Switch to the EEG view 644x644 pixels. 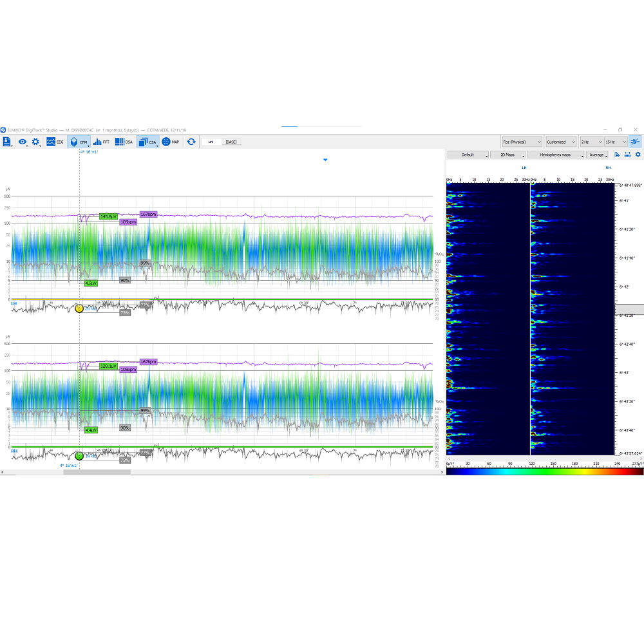pos(55,142)
